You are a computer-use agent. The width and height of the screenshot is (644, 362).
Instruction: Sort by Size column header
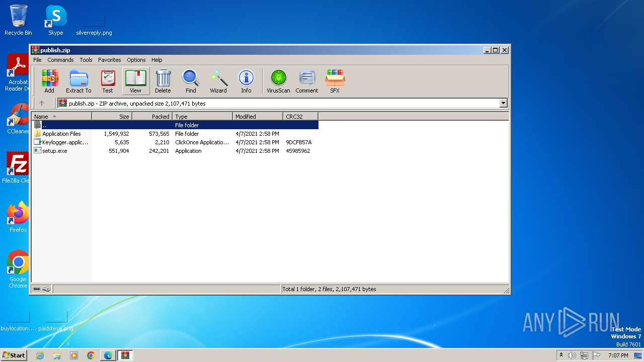(112, 117)
